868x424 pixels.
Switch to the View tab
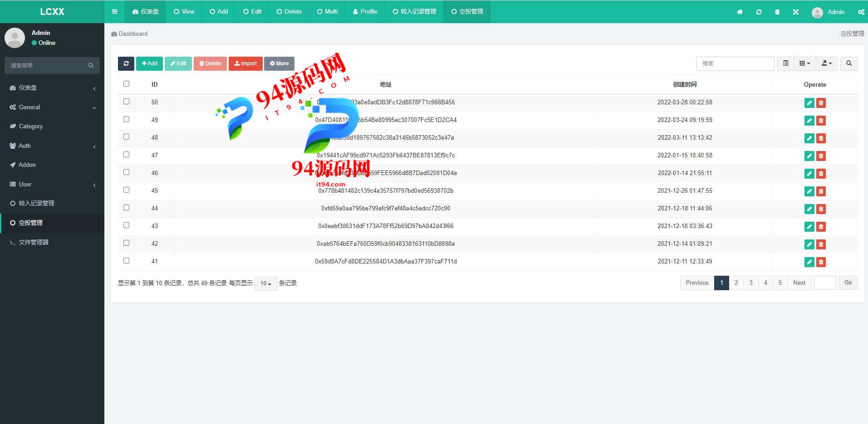pyautogui.click(x=184, y=11)
